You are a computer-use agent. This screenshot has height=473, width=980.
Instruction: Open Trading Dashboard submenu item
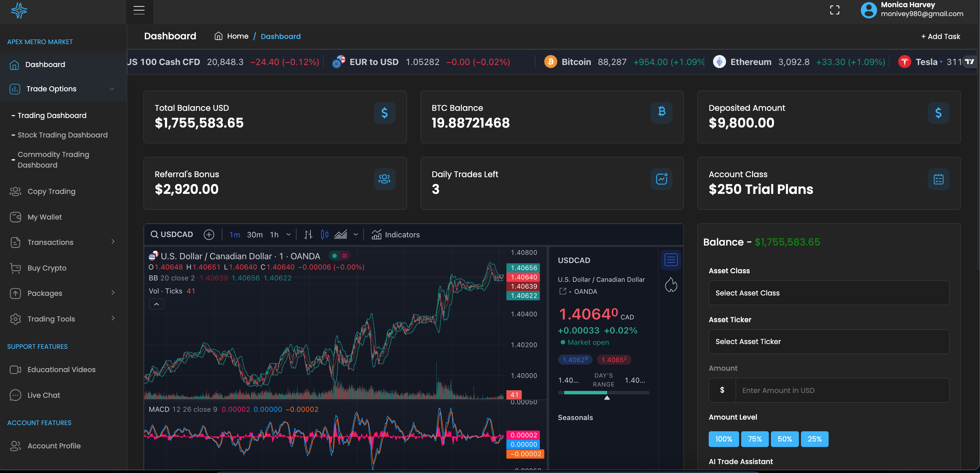[x=52, y=115]
